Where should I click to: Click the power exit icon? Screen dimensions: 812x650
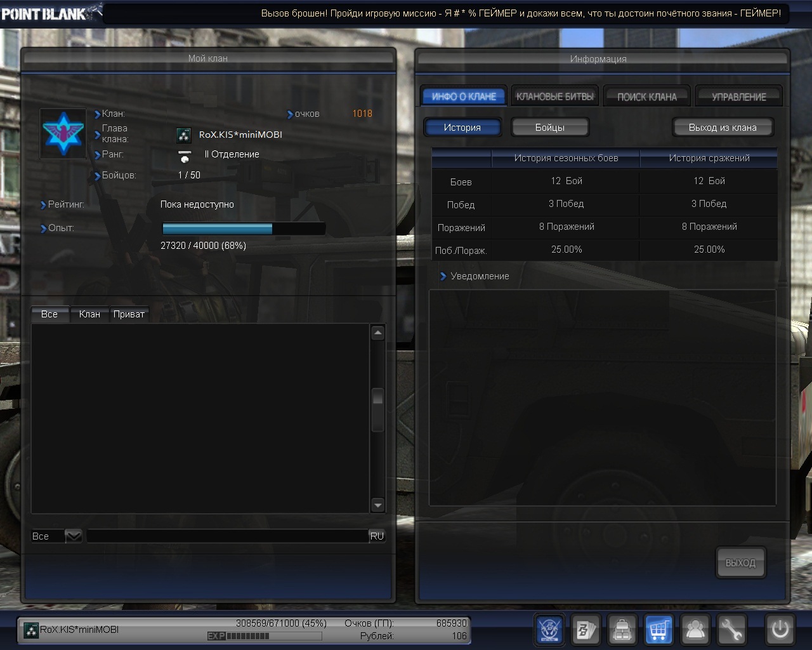coord(780,630)
